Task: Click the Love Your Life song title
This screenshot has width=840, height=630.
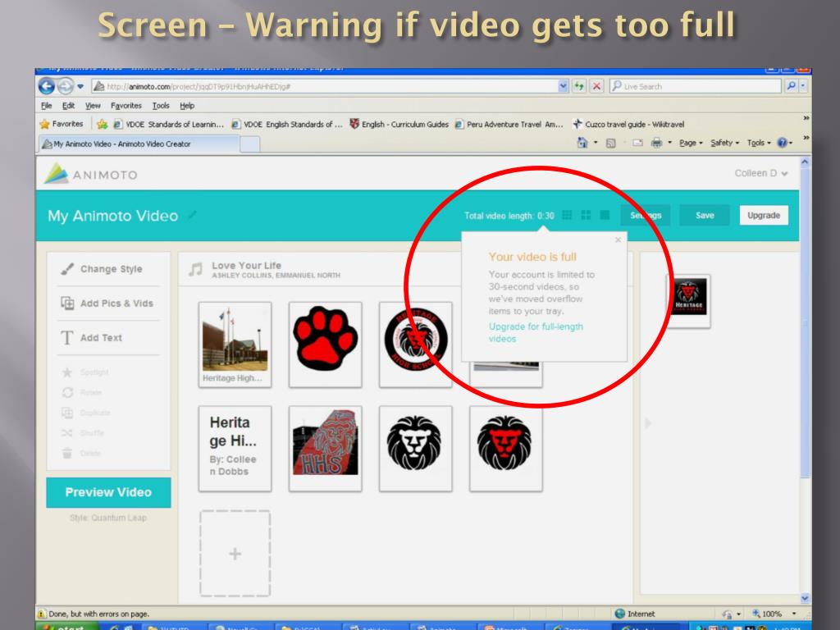Action: (x=246, y=265)
